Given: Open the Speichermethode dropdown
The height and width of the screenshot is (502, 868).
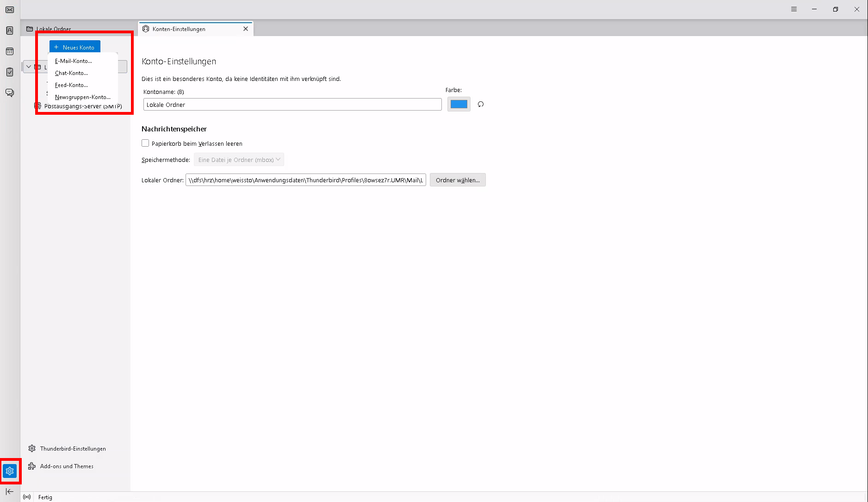Looking at the screenshot, I should 239,160.
